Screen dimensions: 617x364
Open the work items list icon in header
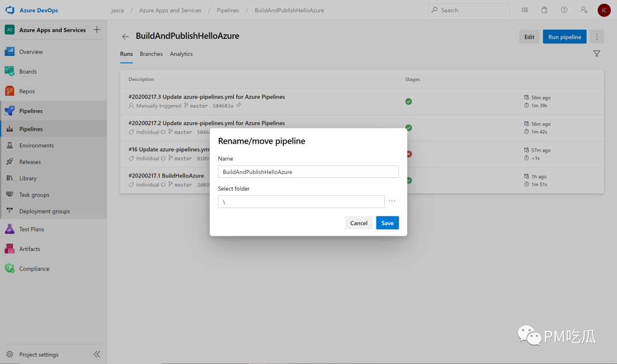pos(525,10)
